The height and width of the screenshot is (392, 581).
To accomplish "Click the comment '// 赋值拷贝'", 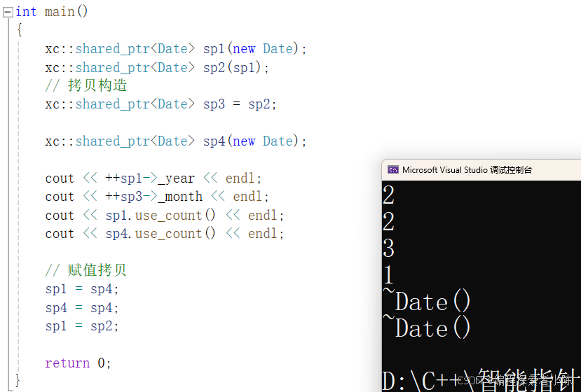I will tap(86, 270).
